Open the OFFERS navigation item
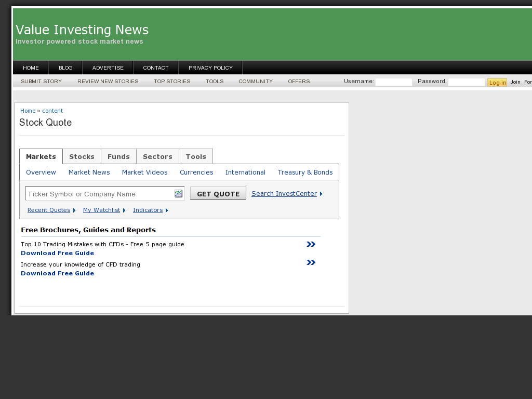The image size is (532, 399). click(x=299, y=81)
